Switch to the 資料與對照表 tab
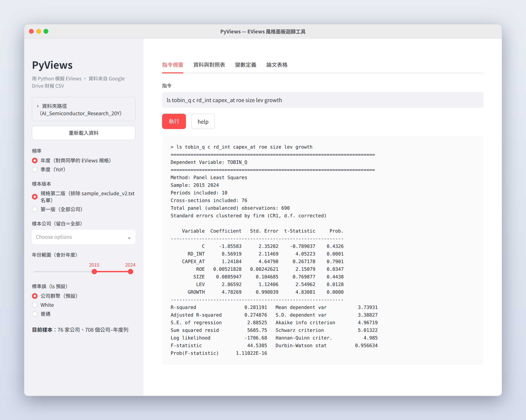The height and width of the screenshot is (420, 526). 209,65
